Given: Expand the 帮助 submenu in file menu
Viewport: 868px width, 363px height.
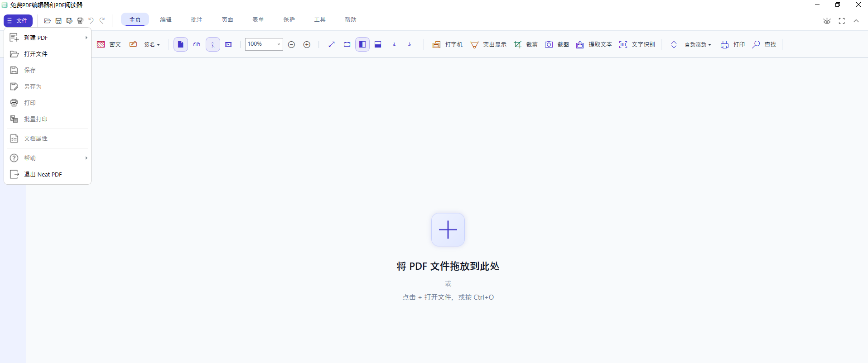Looking at the screenshot, I should click(x=48, y=158).
